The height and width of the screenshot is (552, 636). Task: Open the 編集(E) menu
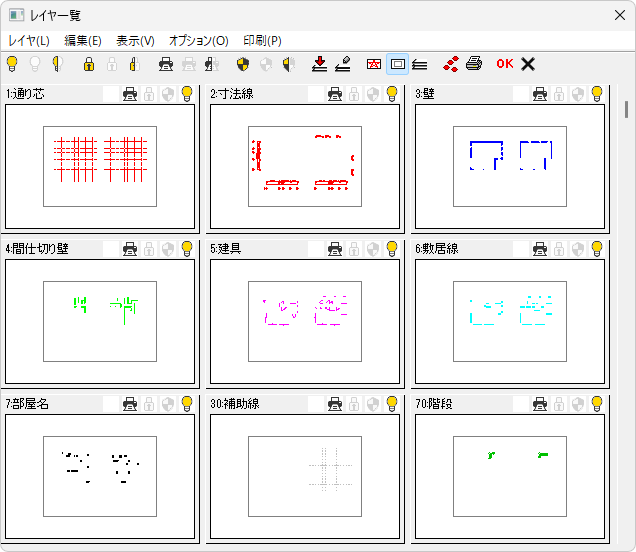tap(83, 41)
